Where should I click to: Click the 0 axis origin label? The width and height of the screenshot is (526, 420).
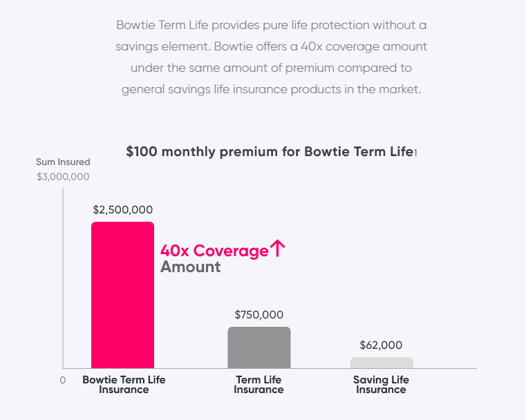[x=62, y=380]
